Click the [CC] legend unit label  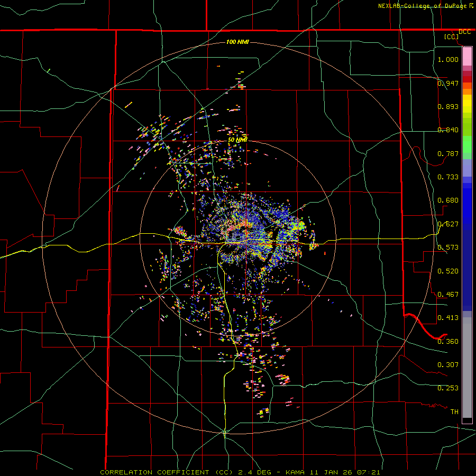click(451, 36)
